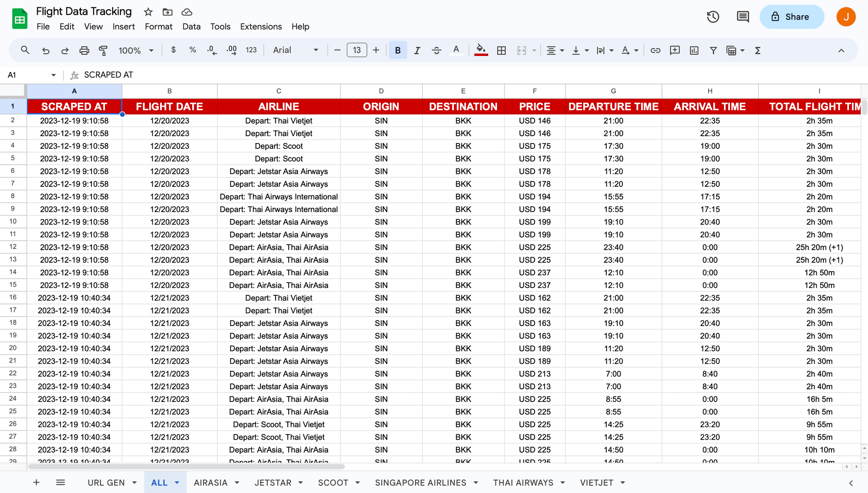
Task: Open the fill color tool
Action: (480, 50)
